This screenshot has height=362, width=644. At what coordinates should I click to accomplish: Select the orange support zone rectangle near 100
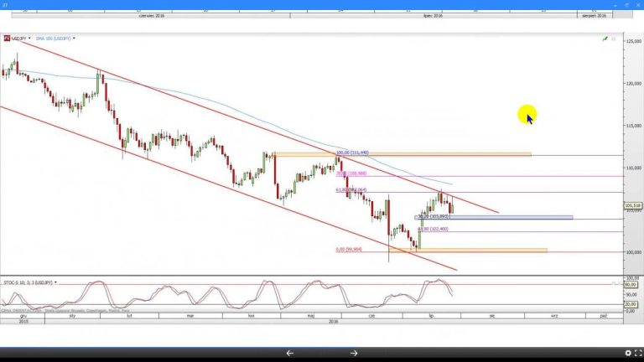click(x=468, y=250)
